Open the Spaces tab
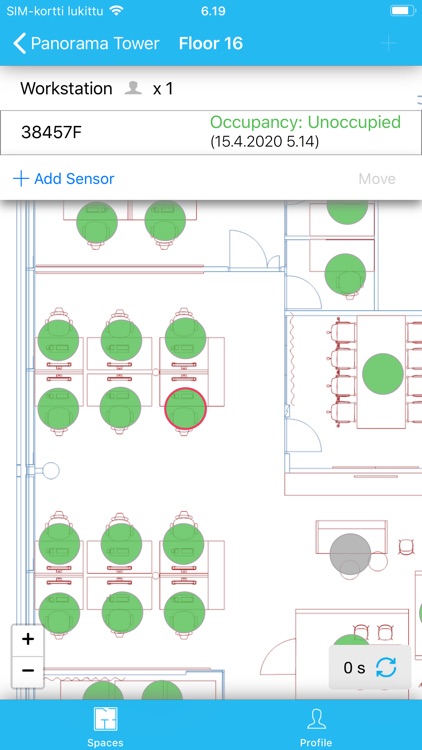 pos(105,727)
